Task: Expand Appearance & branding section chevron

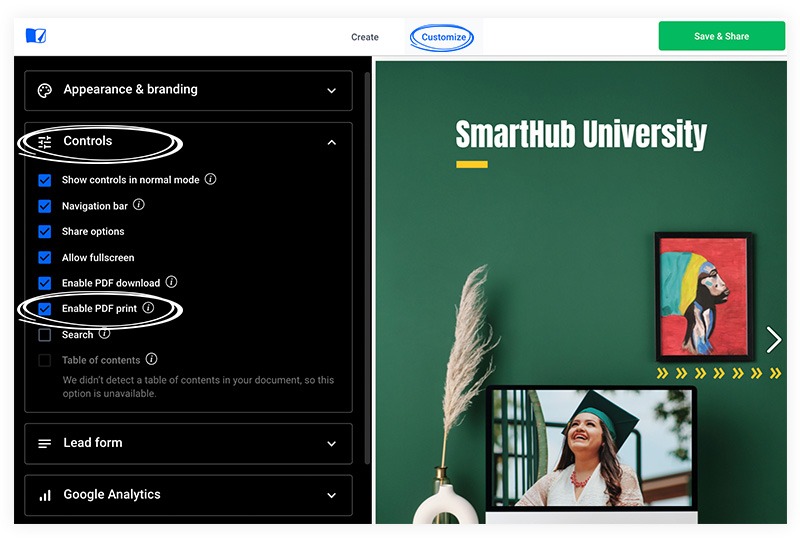Action: point(332,91)
